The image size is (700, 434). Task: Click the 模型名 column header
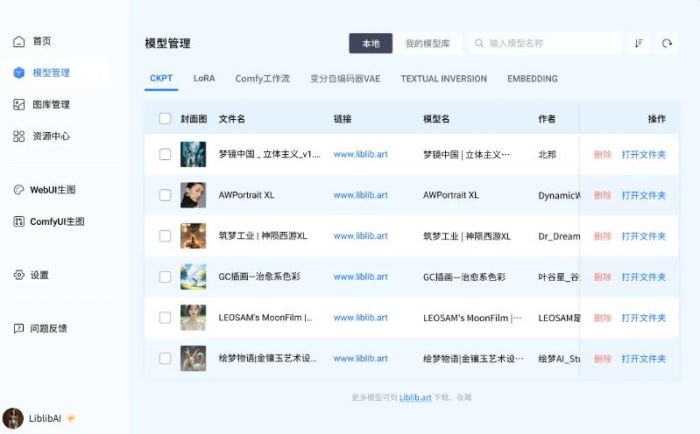[436, 119]
